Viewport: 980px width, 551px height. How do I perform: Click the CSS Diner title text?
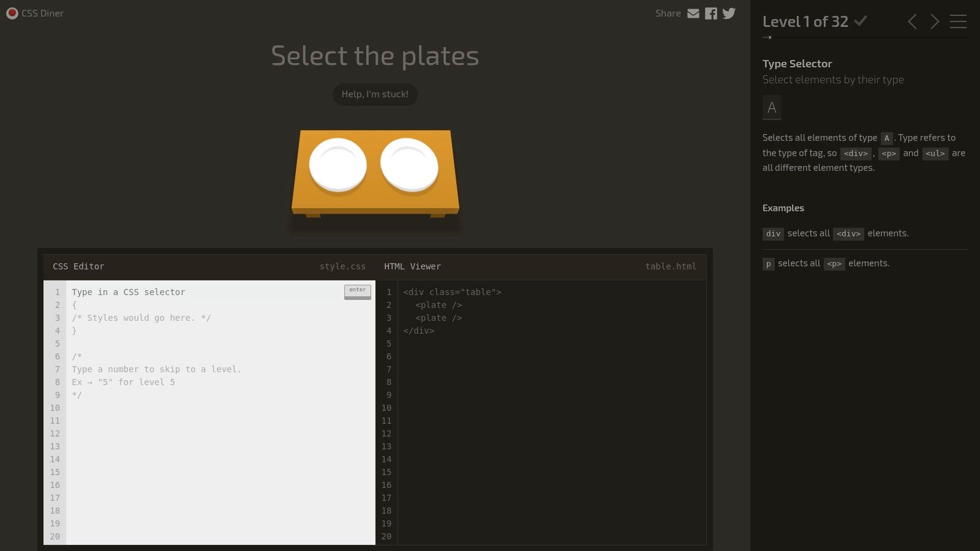pos(42,13)
